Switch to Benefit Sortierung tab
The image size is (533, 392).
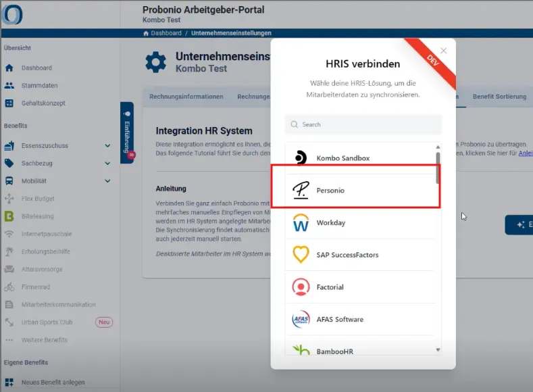click(499, 97)
